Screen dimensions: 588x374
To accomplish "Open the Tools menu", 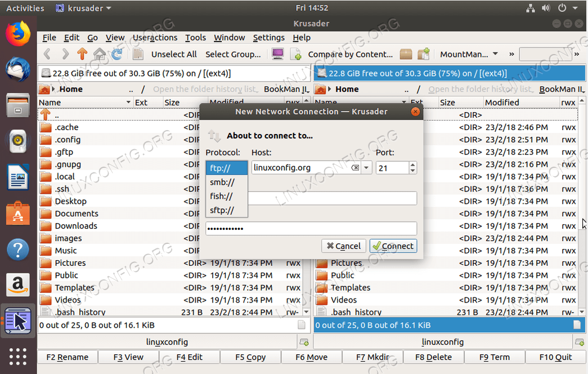I will (x=195, y=38).
